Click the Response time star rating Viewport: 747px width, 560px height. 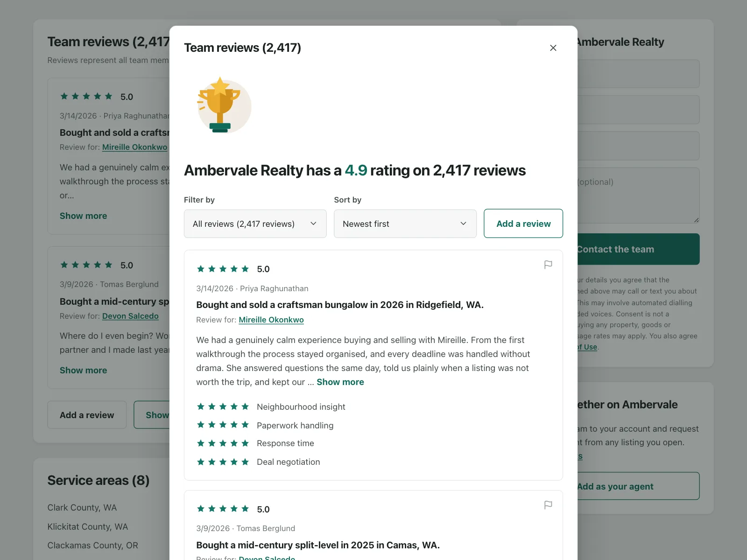[x=223, y=443]
